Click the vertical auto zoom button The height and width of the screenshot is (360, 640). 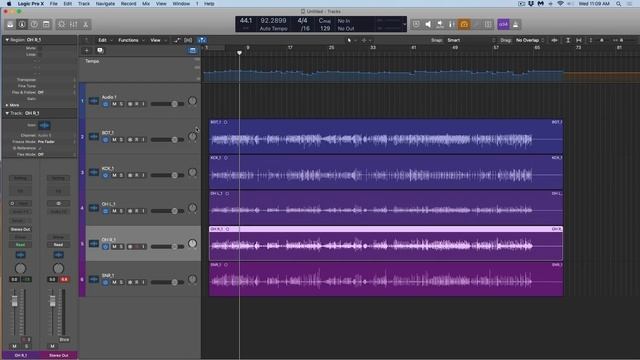pyautogui.click(x=568, y=40)
